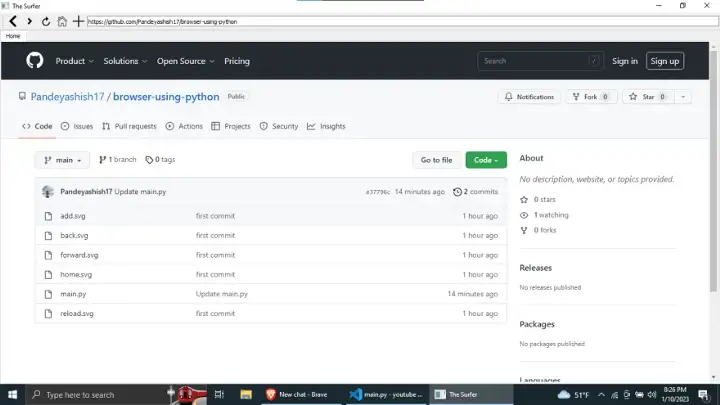Switch to the Issues tab

tap(77, 126)
